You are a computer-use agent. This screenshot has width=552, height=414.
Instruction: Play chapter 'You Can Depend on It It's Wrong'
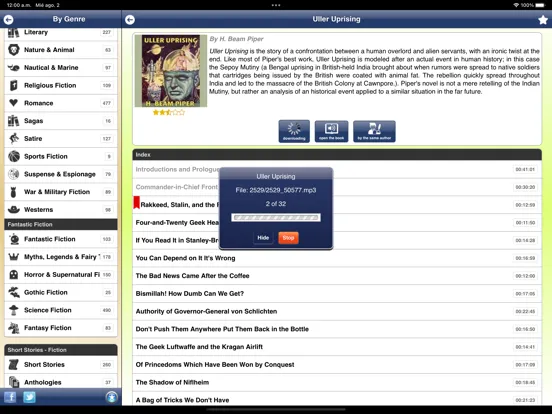click(x=337, y=258)
